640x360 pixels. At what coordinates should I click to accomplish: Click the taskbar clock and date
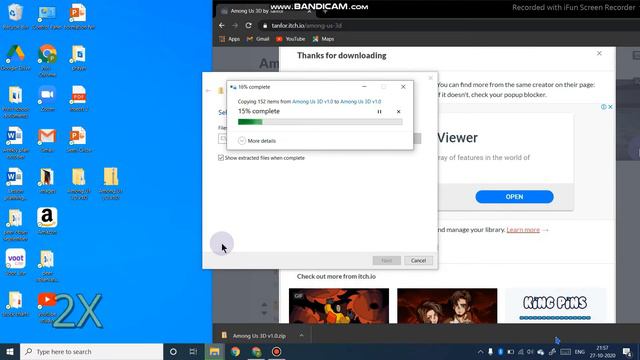click(x=602, y=351)
